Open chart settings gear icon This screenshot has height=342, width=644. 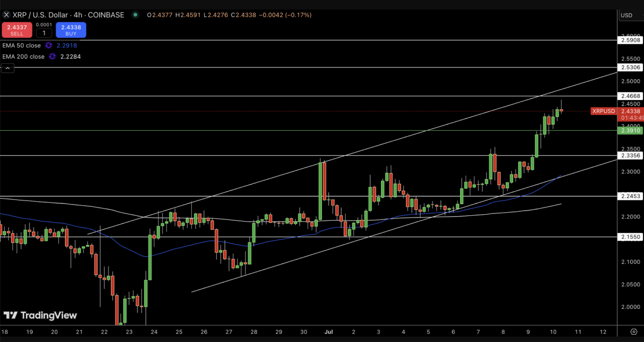[634, 332]
